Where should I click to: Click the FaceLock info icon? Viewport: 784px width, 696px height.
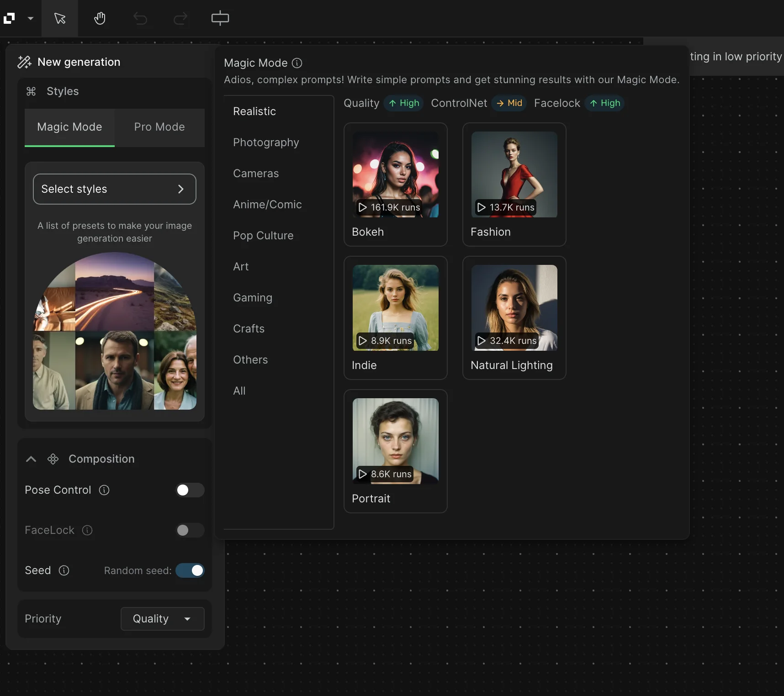coord(87,530)
